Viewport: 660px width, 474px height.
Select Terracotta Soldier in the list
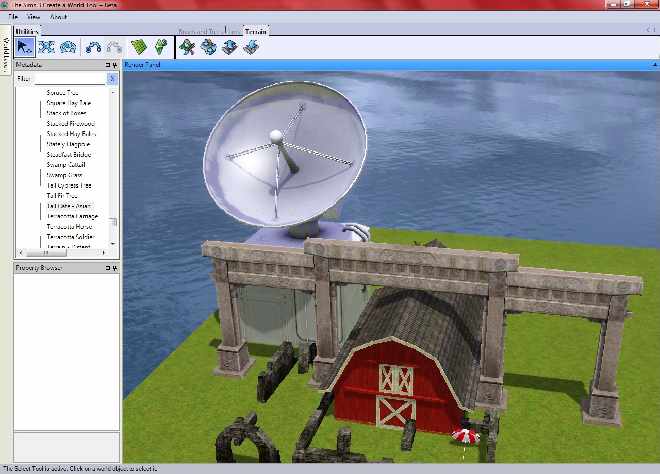pyautogui.click(x=71, y=237)
